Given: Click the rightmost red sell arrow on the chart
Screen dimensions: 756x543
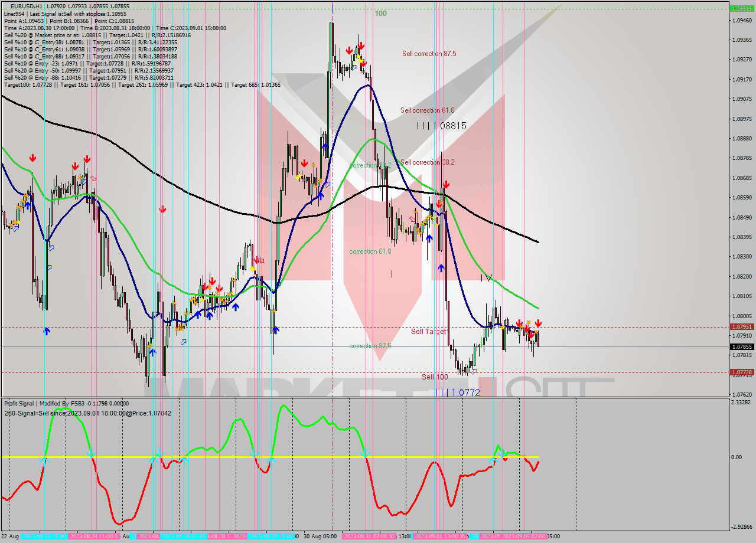Looking at the screenshot, I should point(538,323).
